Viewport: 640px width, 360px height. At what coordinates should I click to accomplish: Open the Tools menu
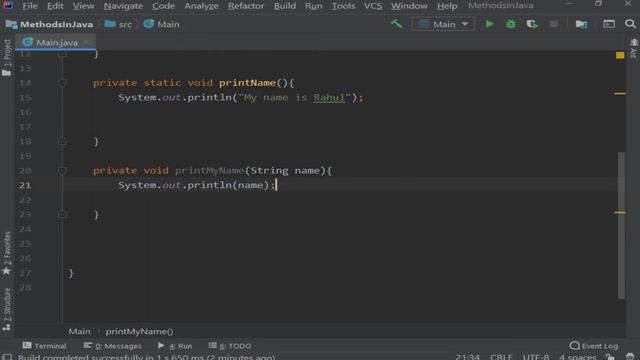tap(343, 6)
